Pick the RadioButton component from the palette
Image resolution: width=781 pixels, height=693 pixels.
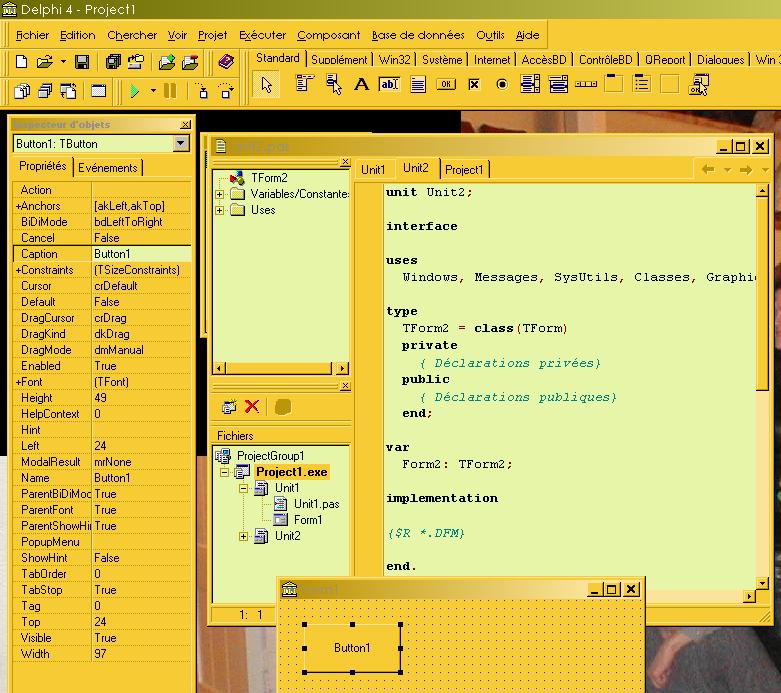502,84
